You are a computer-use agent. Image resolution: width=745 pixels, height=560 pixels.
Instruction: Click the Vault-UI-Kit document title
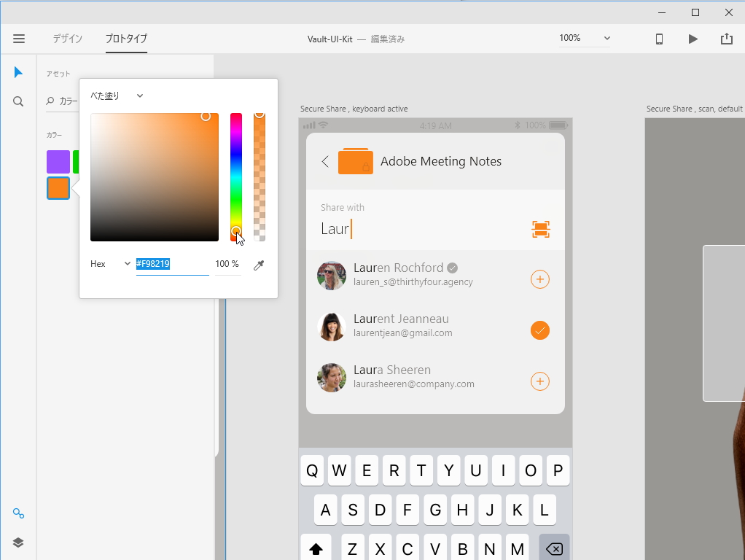pyautogui.click(x=329, y=39)
